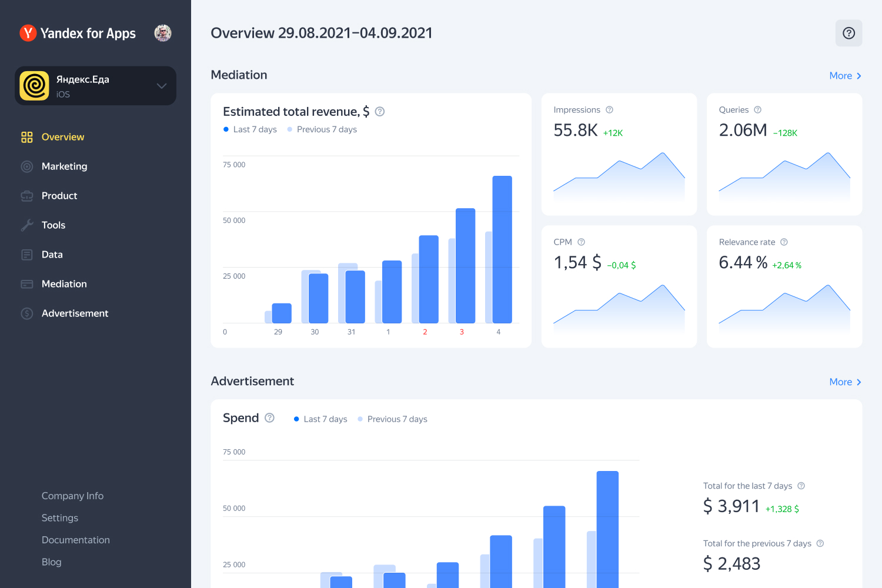Toggle Previous 7 days legend in revenue chart
Screen dimensions: 882x588
[x=322, y=129]
